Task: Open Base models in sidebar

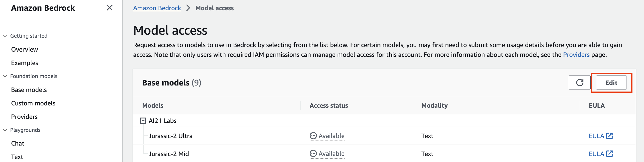Action: [29, 90]
